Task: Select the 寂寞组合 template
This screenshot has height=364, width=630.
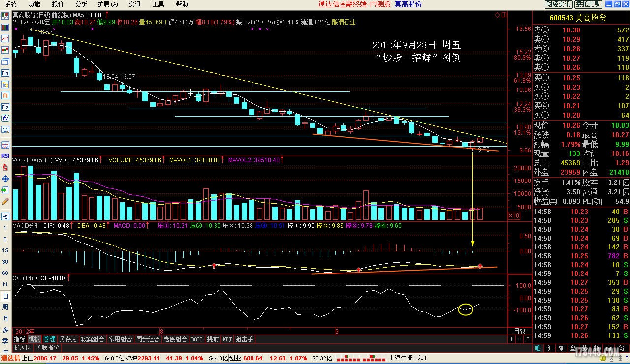Action: click(x=93, y=339)
